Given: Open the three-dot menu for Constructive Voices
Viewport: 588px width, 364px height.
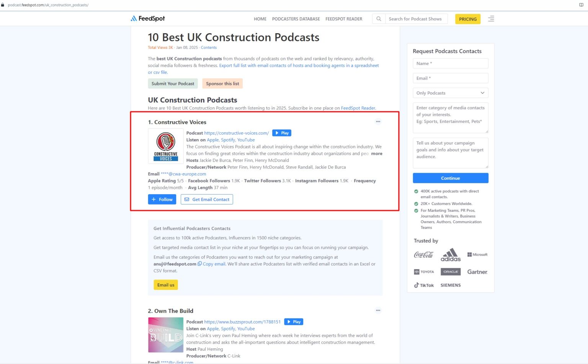Looking at the screenshot, I should coord(378,122).
